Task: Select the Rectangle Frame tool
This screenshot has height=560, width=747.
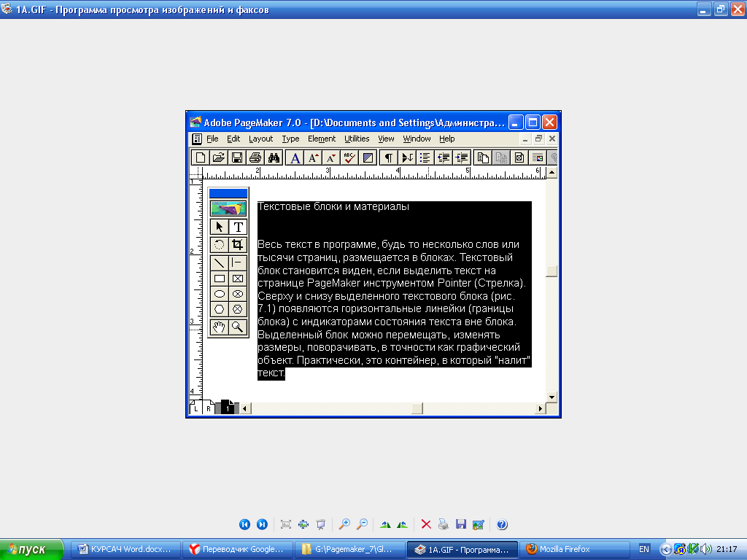Action: click(x=238, y=279)
